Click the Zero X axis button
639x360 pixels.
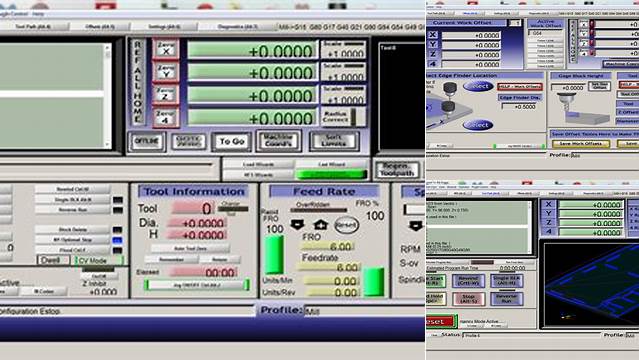pyautogui.click(x=165, y=49)
